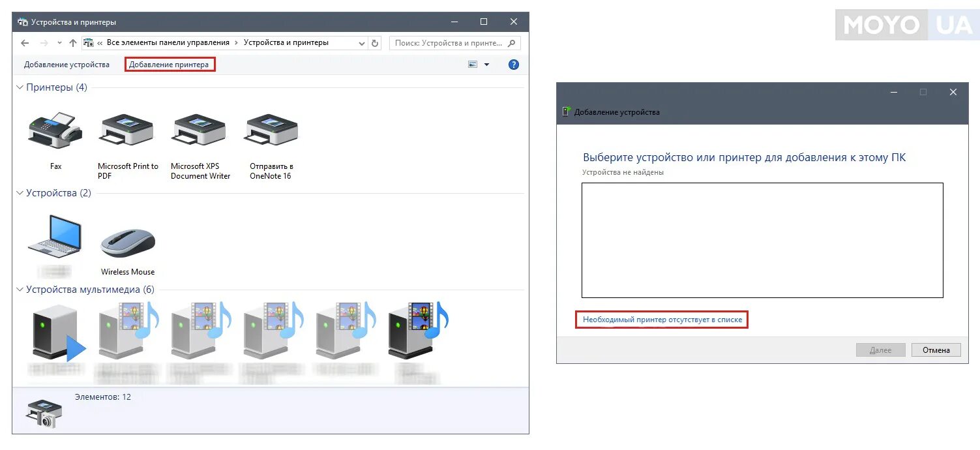Click Добавление устройства in toolbar

[x=67, y=65]
